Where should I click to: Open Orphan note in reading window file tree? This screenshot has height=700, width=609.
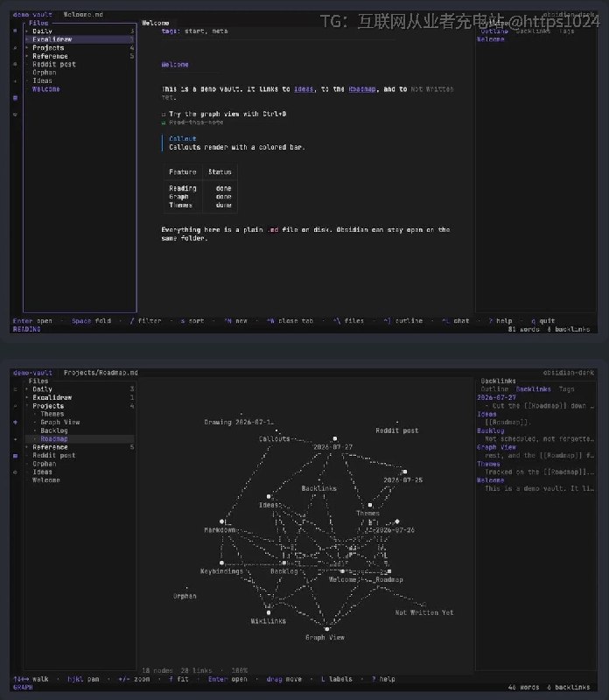pos(45,73)
